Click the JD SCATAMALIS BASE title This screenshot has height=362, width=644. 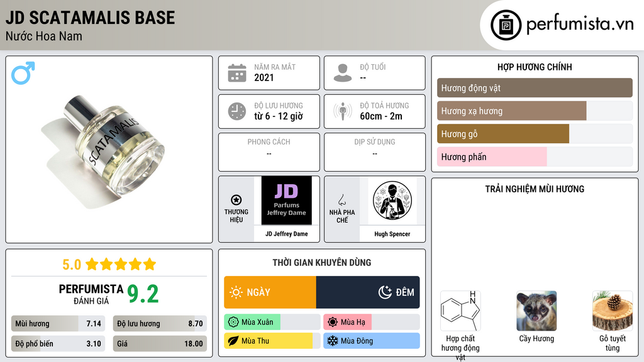91,18
